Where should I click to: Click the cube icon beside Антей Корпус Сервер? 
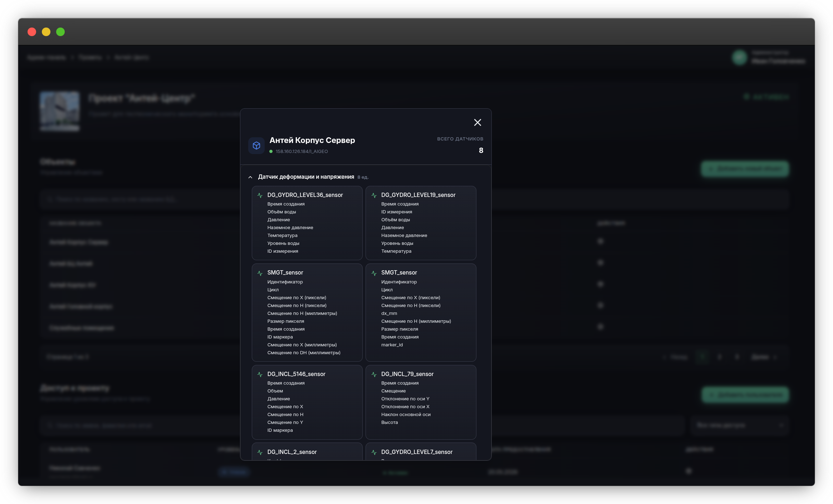point(256,145)
